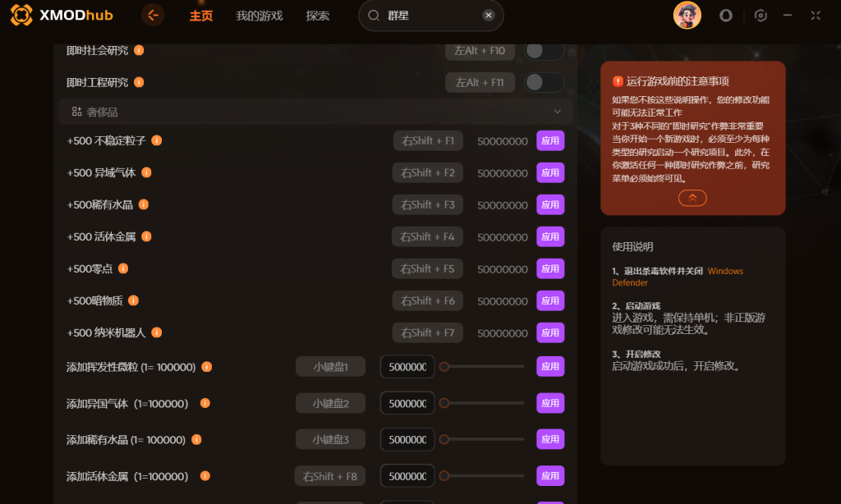The image size is (841, 504).
Task: Apply 添加异国气体 cheat
Action: point(550,403)
